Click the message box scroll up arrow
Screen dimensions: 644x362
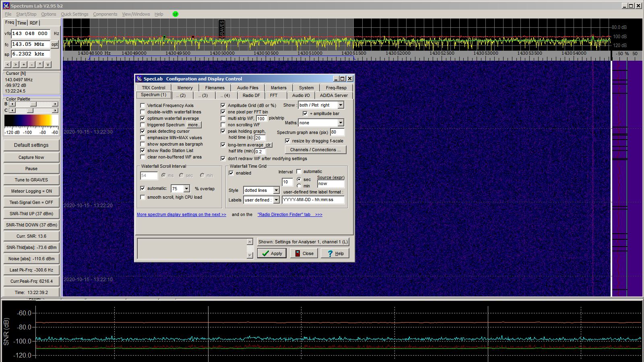tap(250, 242)
